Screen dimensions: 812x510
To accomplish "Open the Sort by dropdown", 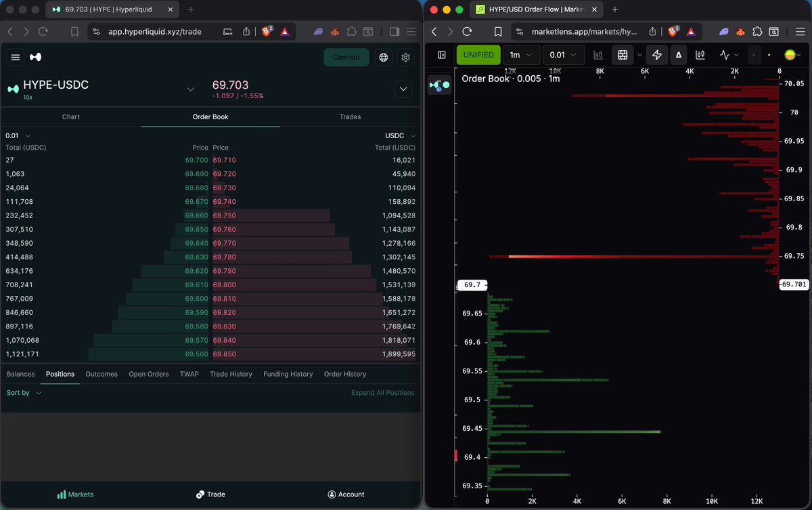I will 24,393.
